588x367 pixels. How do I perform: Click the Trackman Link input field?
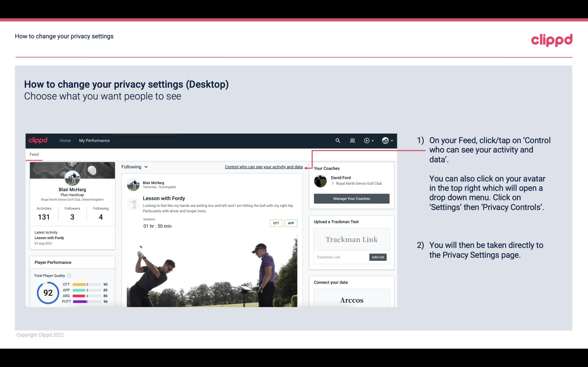click(x=341, y=257)
